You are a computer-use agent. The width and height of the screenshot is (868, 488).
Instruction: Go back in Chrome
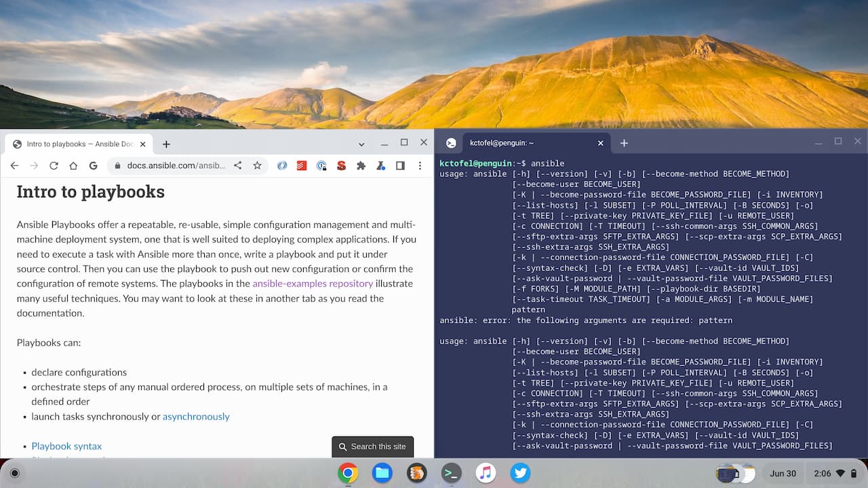tap(14, 165)
